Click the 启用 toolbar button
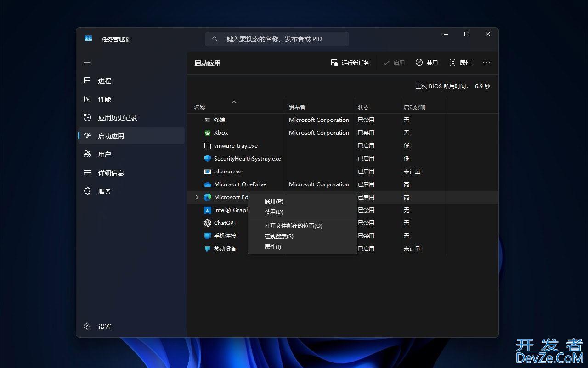 [x=394, y=63]
